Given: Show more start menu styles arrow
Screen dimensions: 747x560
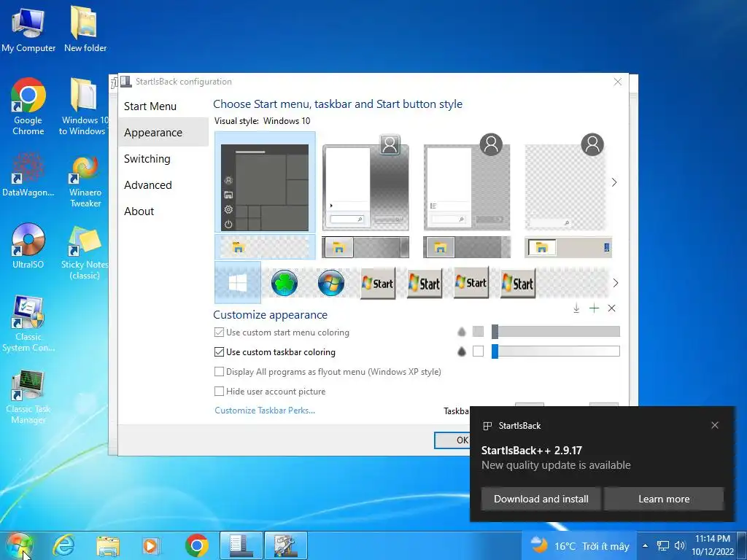Looking at the screenshot, I should pyautogui.click(x=614, y=182).
